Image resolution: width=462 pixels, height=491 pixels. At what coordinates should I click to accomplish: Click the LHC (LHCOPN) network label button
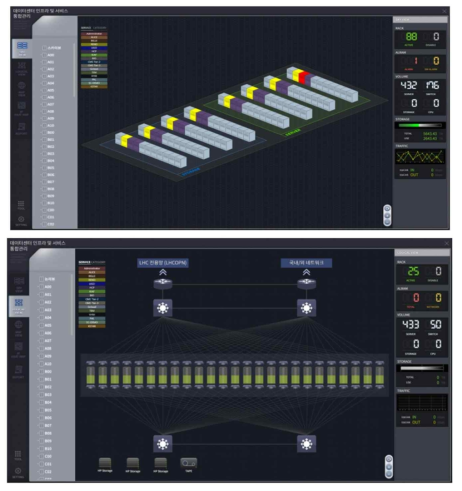coord(163,263)
